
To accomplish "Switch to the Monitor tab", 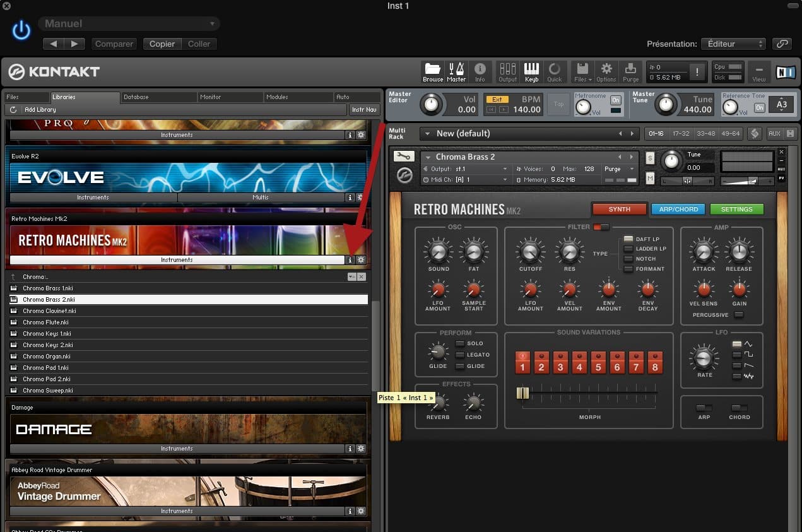I will pyautogui.click(x=230, y=97).
